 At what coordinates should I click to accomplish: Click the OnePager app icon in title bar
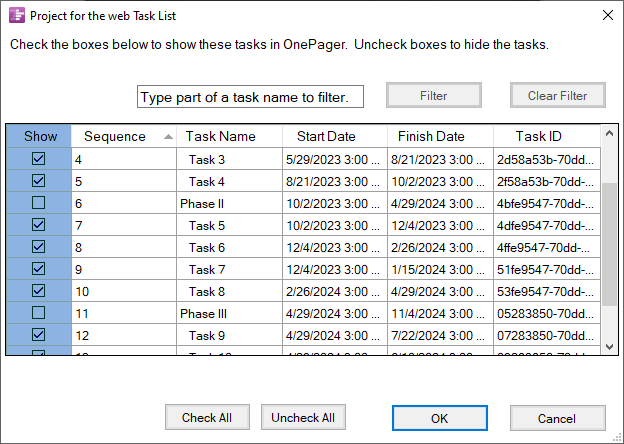pos(17,16)
